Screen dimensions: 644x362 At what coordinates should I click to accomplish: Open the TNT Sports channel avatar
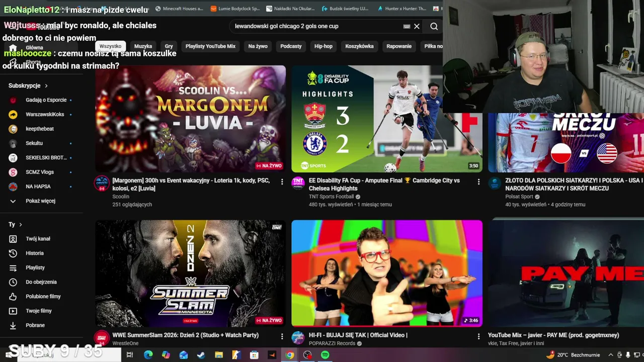pos(298,184)
